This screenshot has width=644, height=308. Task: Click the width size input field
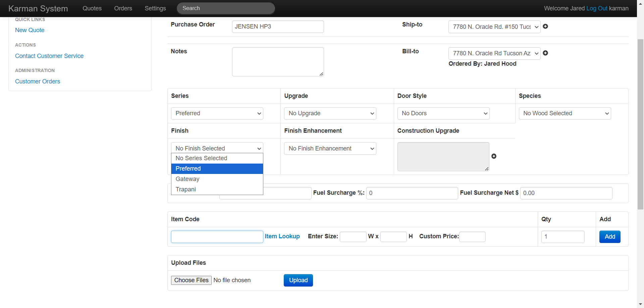[x=353, y=237]
